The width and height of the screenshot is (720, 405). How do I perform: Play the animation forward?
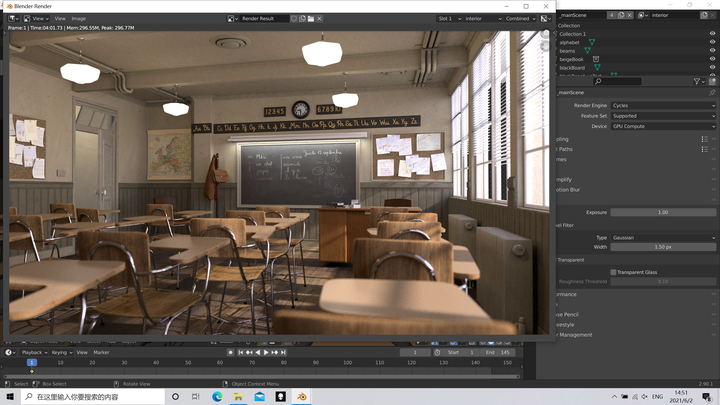coord(266,353)
